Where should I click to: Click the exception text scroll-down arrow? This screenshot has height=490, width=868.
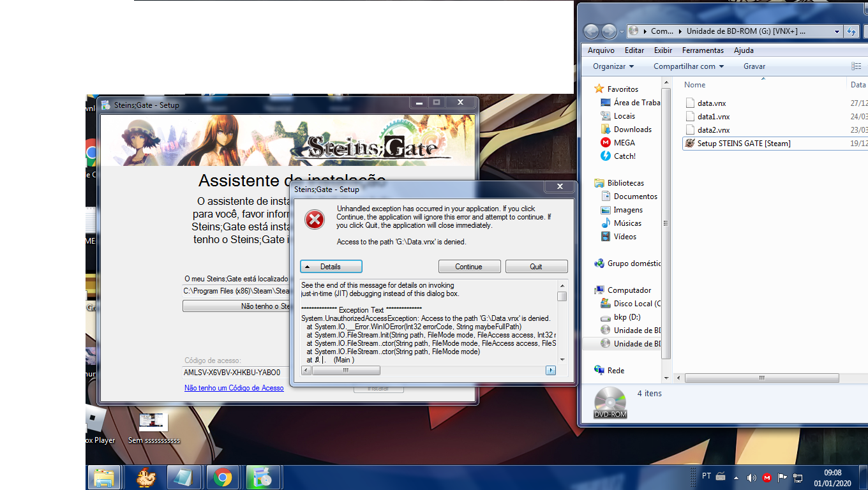(x=562, y=360)
